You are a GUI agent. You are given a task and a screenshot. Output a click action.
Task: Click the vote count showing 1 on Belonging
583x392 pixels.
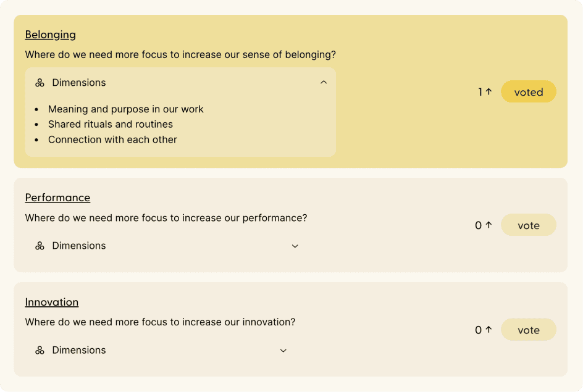(x=480, y=91)
